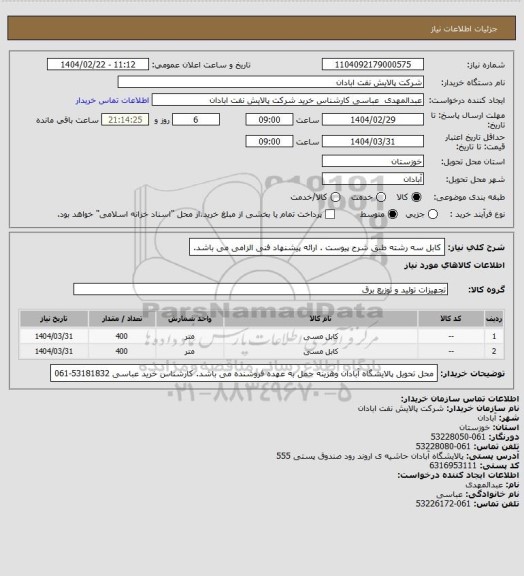
Task: Click the general description field کابل سه رشته
Action: click(317, 247)
